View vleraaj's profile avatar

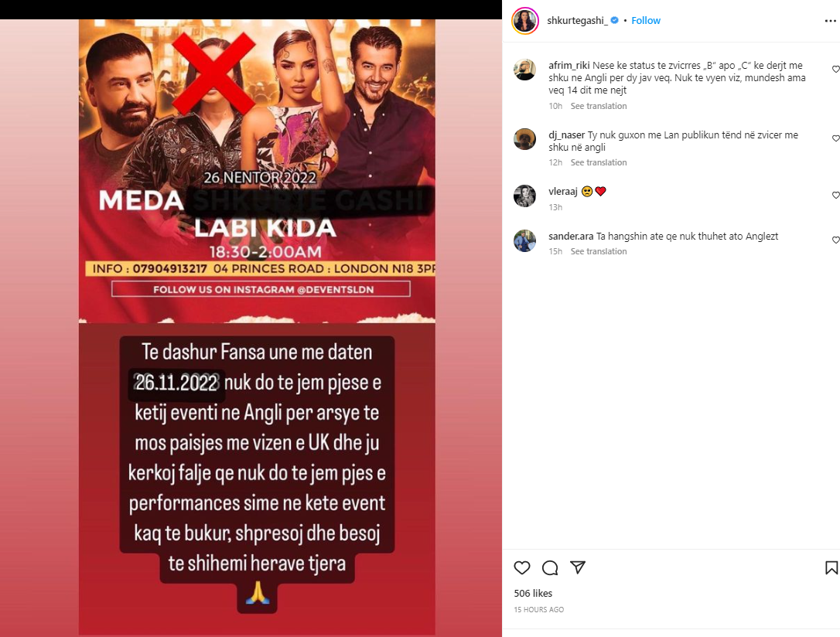(x=524, y=196)
